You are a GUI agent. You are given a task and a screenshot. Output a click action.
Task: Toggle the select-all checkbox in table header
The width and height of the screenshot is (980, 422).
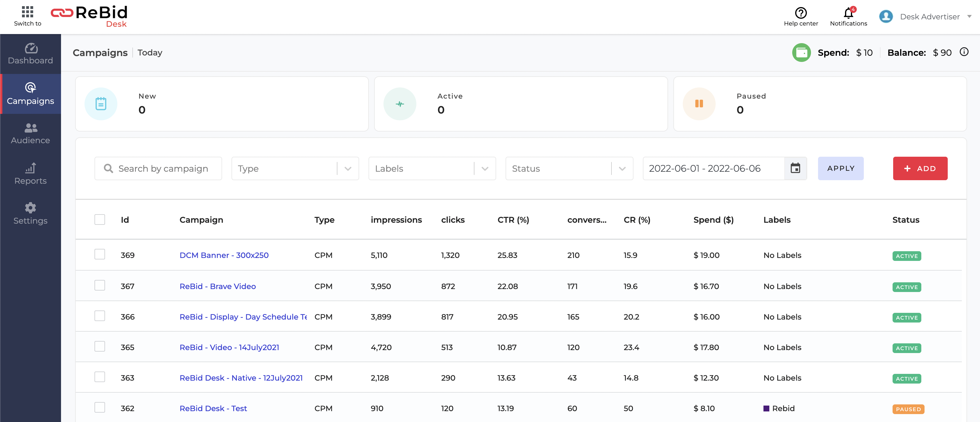tap(100, 220)
